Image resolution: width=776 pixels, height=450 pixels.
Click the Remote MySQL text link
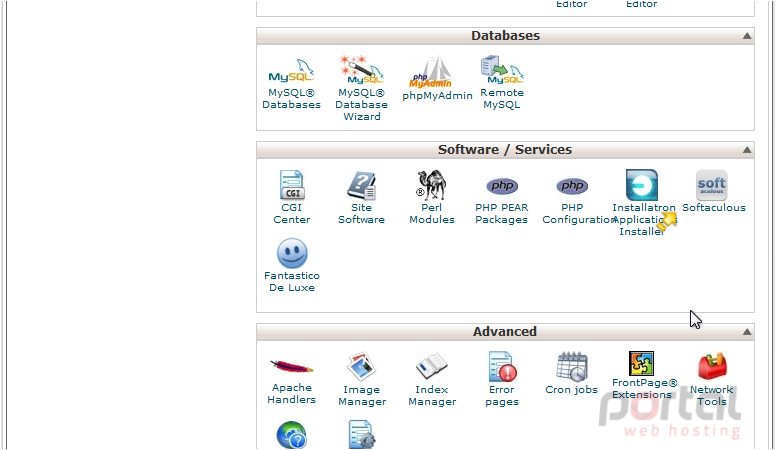tap(502, 99)
